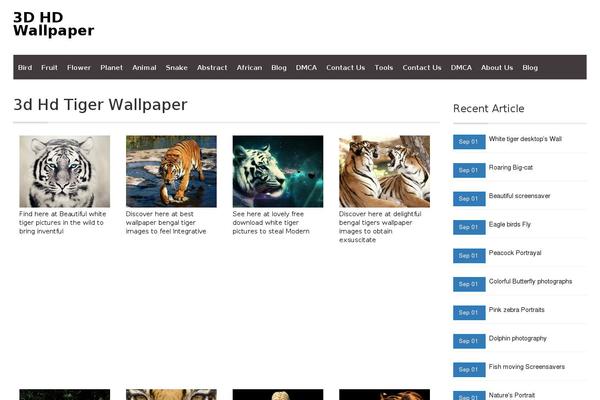This screenshot has width=600, height=400.
Task: Open 'White tiger desktop's Wall' article
Action: click(525, 139)
